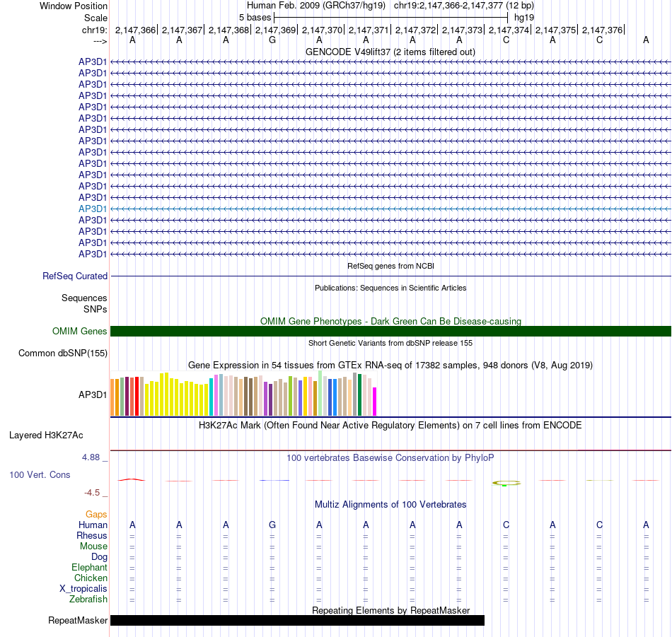Click the Common dbSNP(155) track label

(x=62, y=353)
